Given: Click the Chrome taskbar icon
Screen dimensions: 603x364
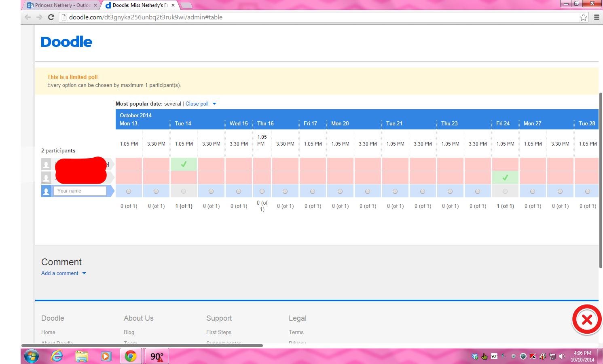Looking at the screenshot, I should [130, 356].
